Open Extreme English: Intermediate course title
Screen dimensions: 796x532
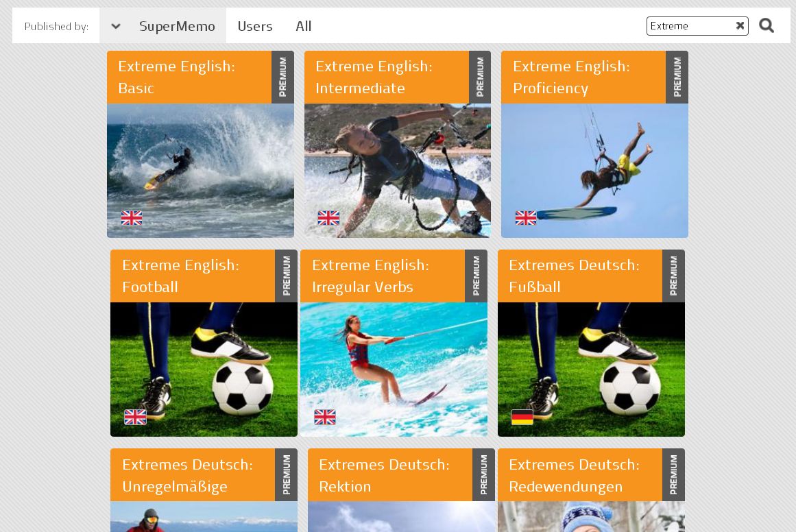pyautogui.click(x=374, y=77)
